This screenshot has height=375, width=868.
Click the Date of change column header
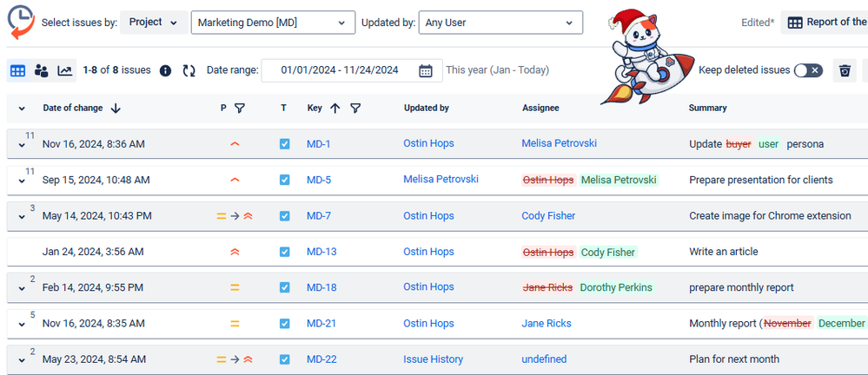72,109
